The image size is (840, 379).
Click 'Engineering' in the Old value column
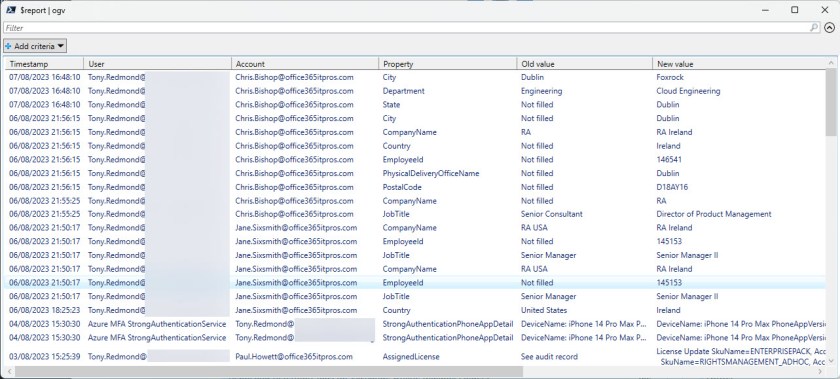[542, 91]
